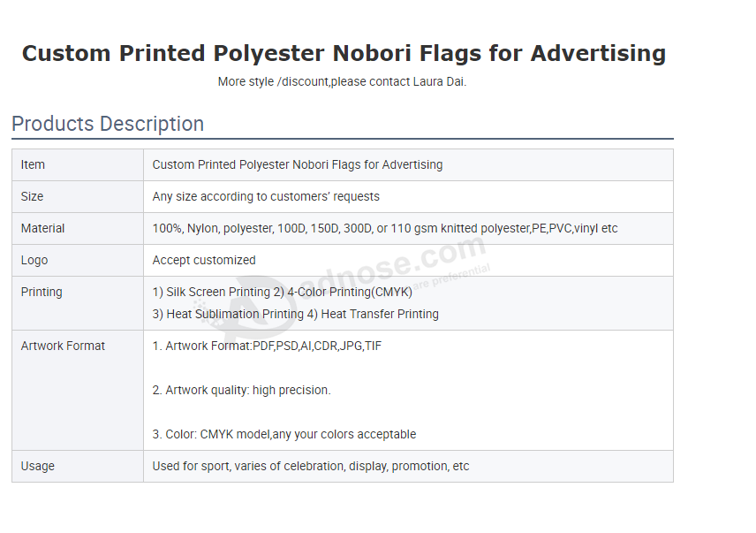Click the 'Artwork Format' row label
This screenshot has height=533, width=756.
[63, 346]
